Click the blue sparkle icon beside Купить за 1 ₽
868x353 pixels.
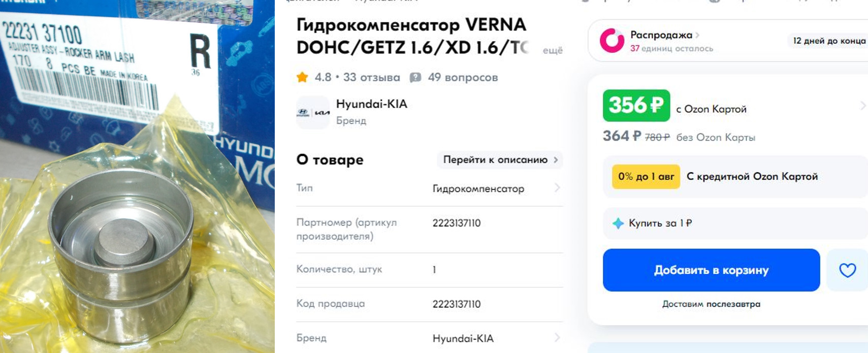(x=618, y=223)
